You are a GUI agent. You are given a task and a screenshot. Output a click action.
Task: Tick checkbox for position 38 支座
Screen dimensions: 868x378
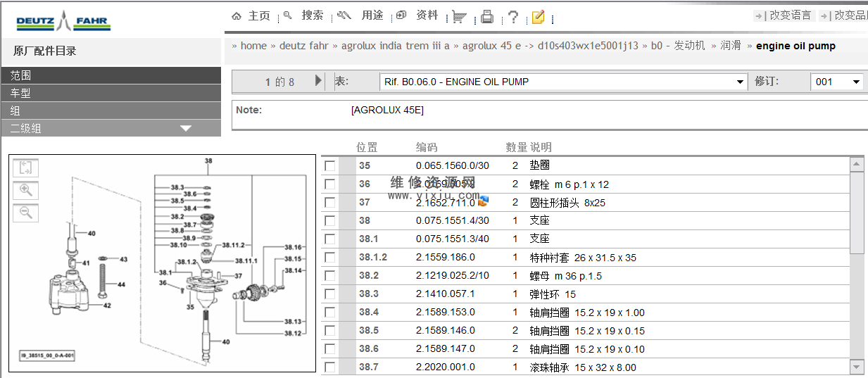(x=329, y=220)
